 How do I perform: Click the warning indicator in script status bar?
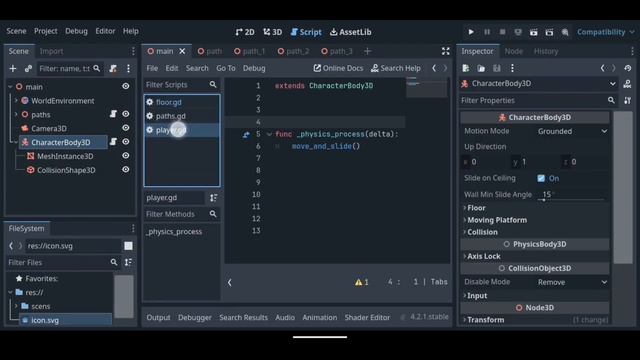[362, 282]
